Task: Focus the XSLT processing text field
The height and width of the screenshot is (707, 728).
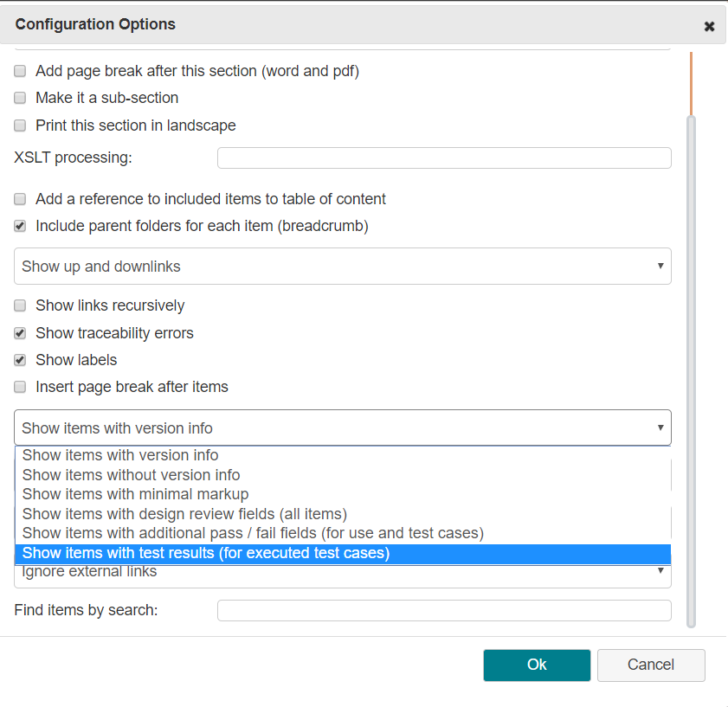Action: (x=444, y=157)
